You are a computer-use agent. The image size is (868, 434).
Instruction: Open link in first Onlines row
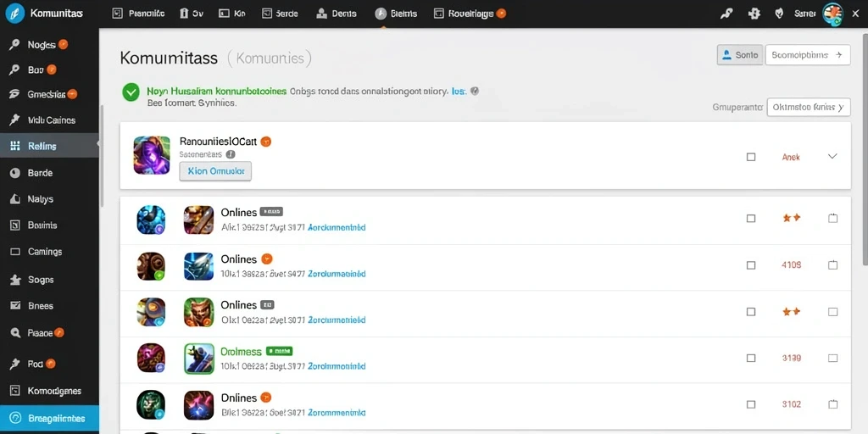(336, 227)
